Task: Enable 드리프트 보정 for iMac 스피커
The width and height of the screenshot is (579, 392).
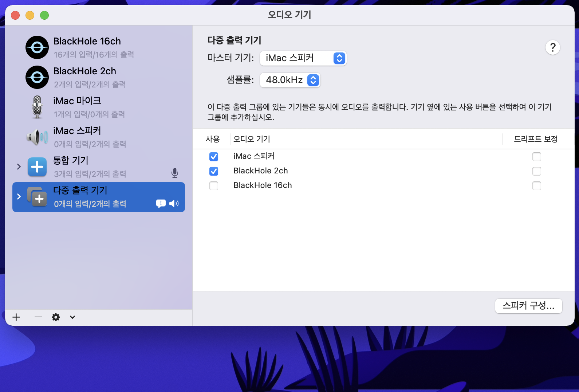Action: 537,157
